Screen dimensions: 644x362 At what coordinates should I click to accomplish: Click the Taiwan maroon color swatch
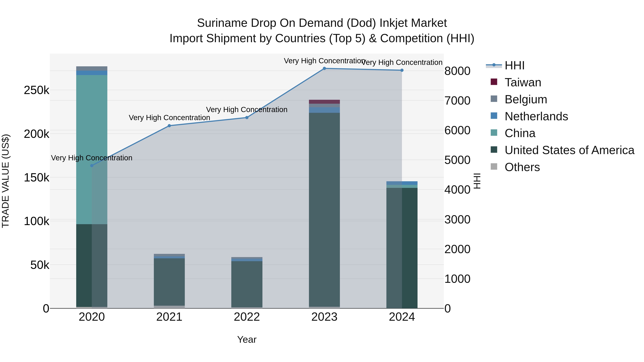[494, 82]
